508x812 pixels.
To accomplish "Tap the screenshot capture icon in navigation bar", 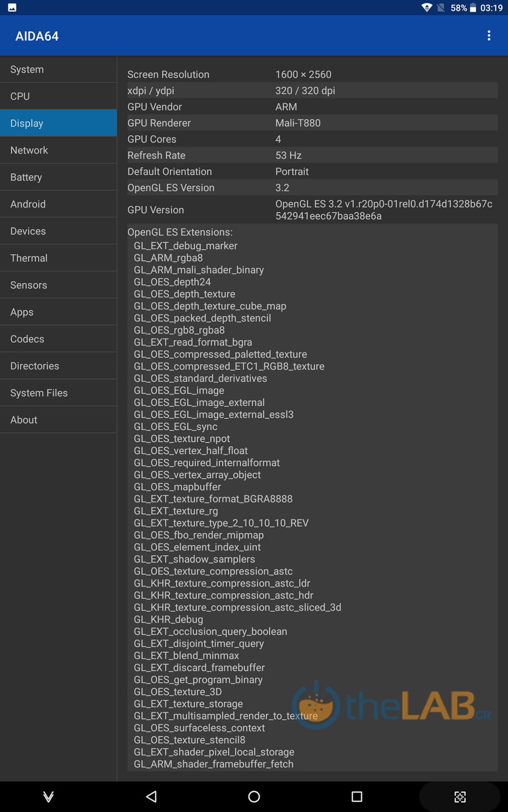I will tap(460, 796).
